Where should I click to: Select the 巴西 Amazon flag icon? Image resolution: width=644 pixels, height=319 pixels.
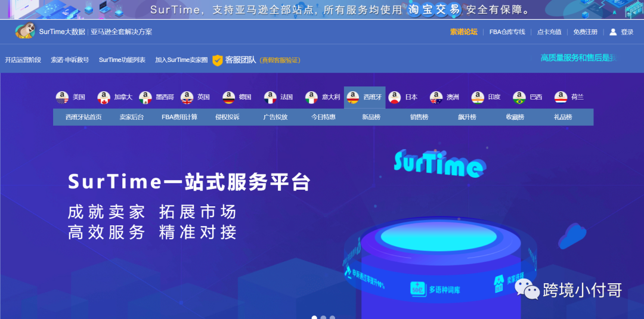pos(519,97)
